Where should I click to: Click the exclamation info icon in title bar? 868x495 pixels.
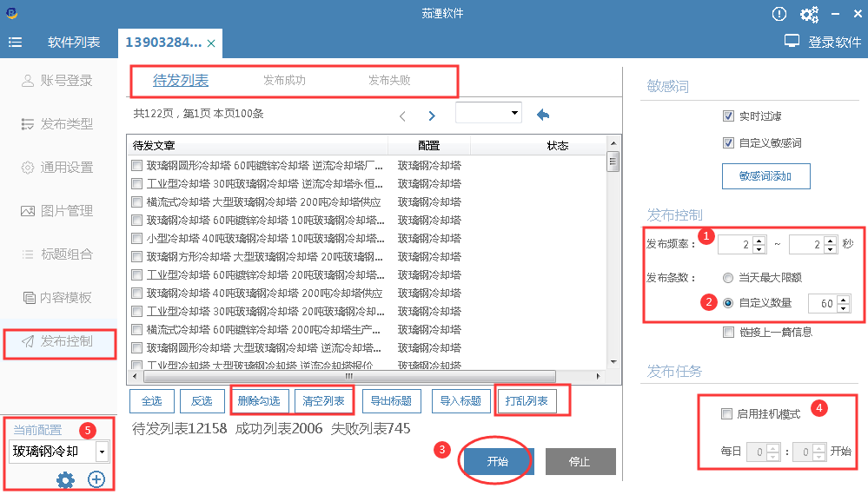(779, 14)
